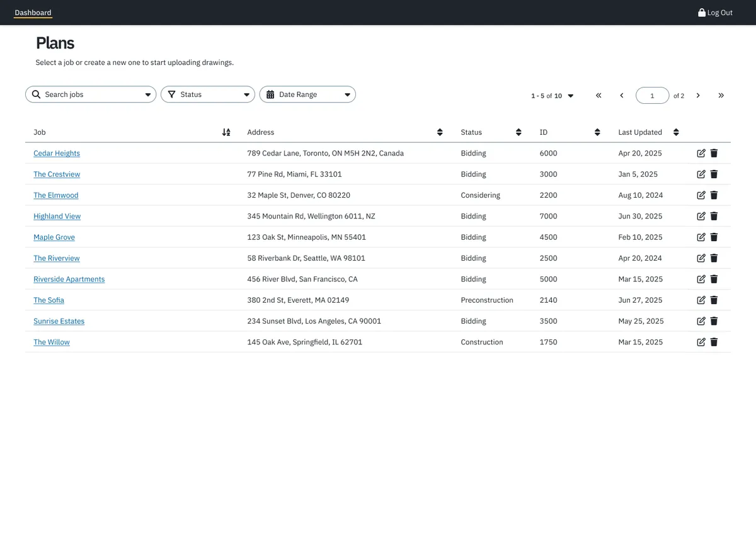Image resolution: width=756 pixels, height=537 pixels.
Task: Delete the Crestview job with trash icon
Action: point(714,174)
